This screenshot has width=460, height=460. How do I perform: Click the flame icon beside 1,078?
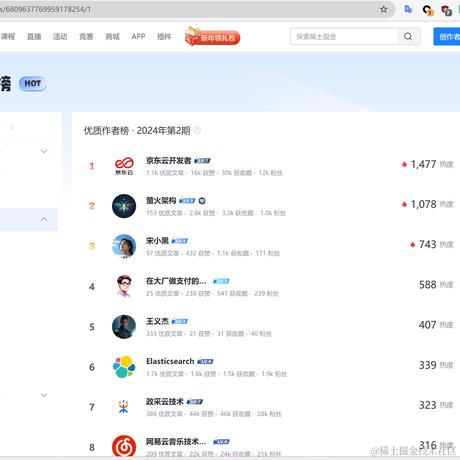[404, 204]
